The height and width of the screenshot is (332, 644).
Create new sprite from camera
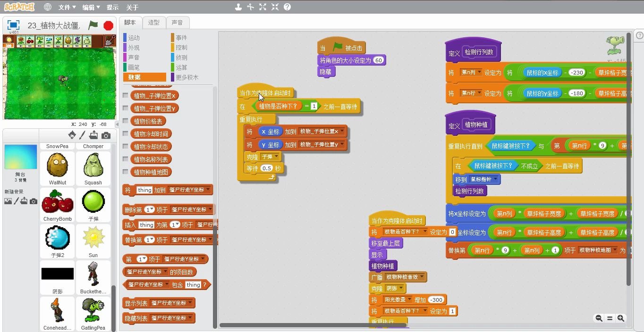106,135
